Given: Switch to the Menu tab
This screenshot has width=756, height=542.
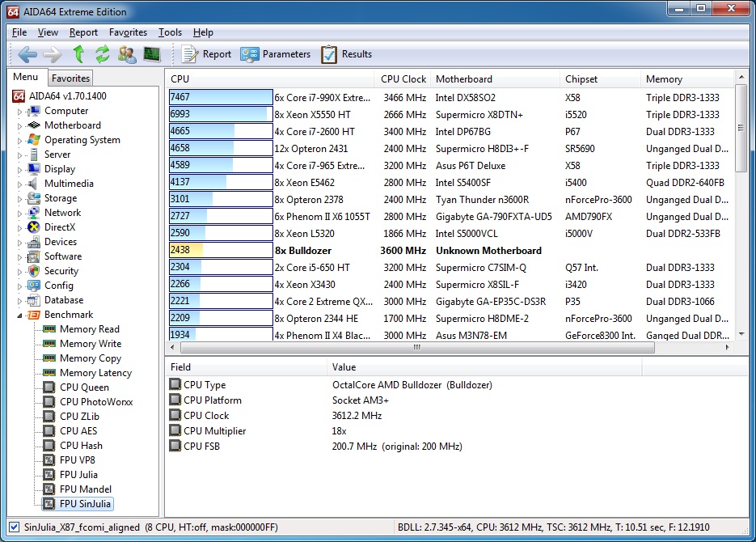Looking at the screenshot, I should coord(26,77).
